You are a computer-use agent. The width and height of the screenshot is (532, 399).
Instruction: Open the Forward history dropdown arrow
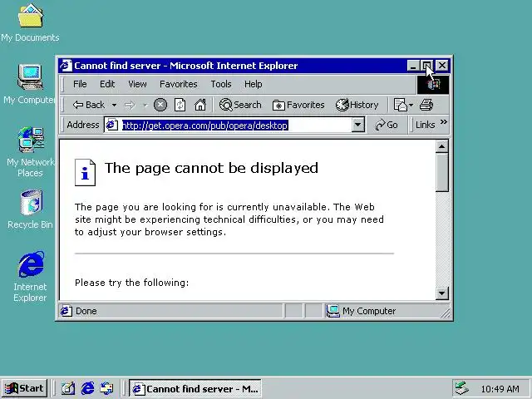coord(145,106)
